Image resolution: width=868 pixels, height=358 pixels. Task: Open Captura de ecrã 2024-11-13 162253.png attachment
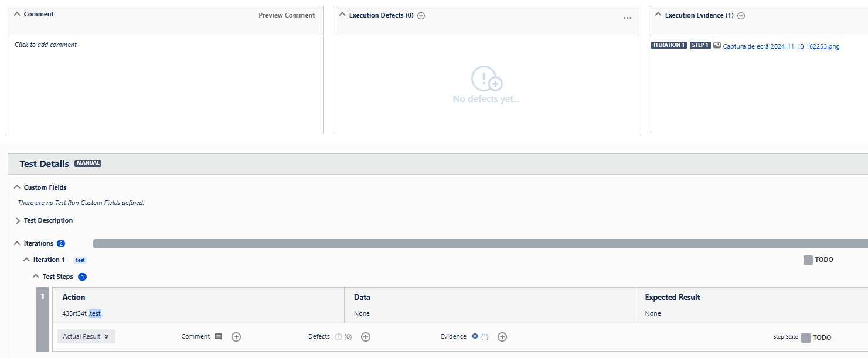pos(781,46)
